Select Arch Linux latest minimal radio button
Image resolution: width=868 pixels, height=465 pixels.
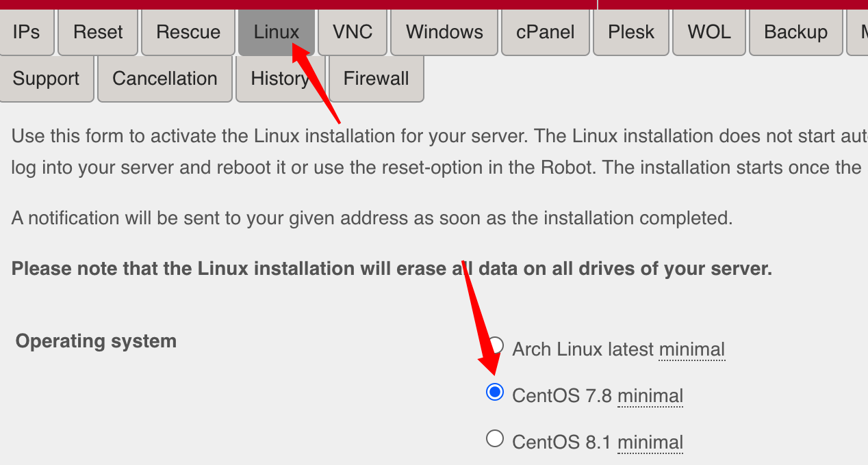(496, 346)
